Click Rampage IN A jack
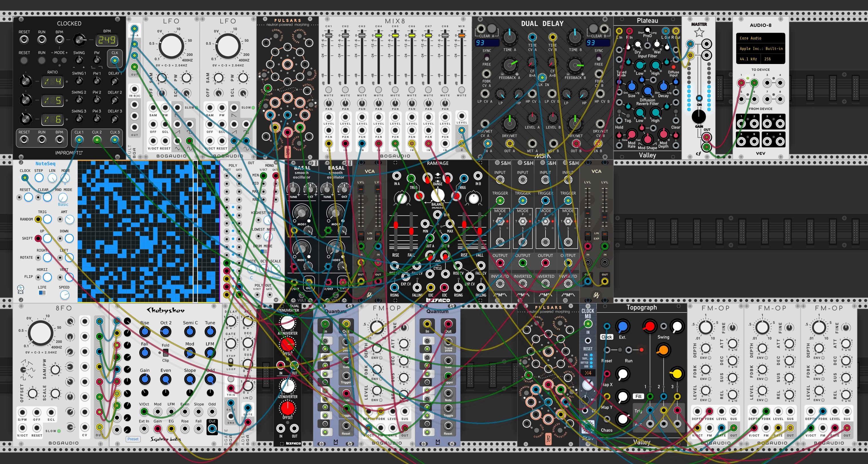 pyautogui.click(x=397, y=176)
